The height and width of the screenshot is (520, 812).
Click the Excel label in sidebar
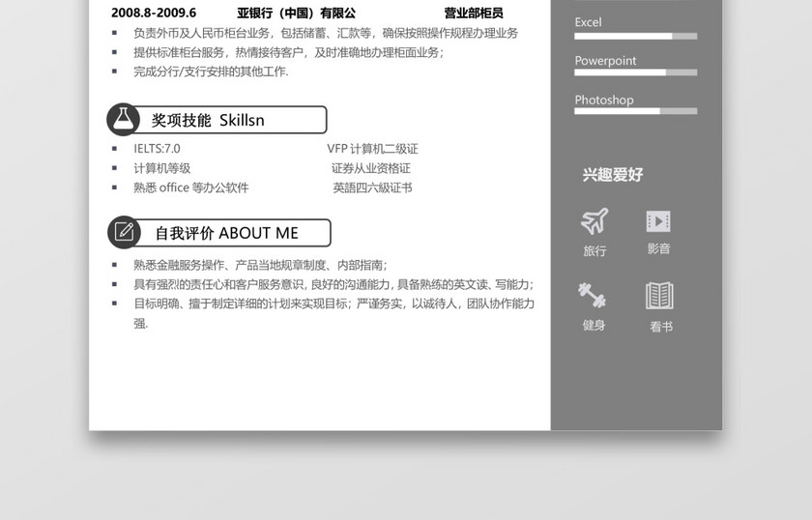point(588,22)
